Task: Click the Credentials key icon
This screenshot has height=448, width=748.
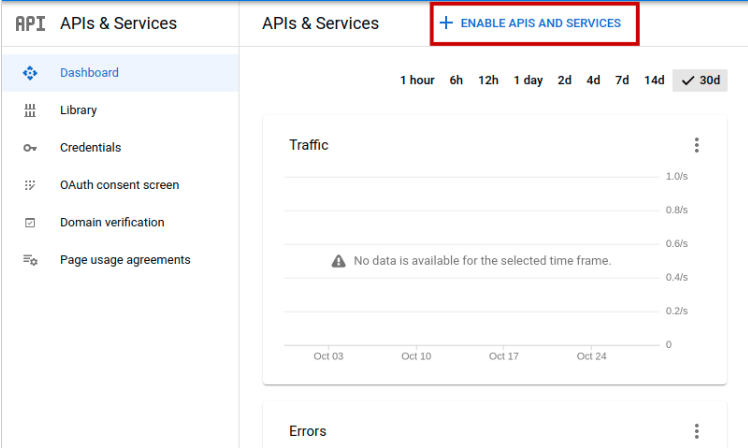Action: (30, 148)
